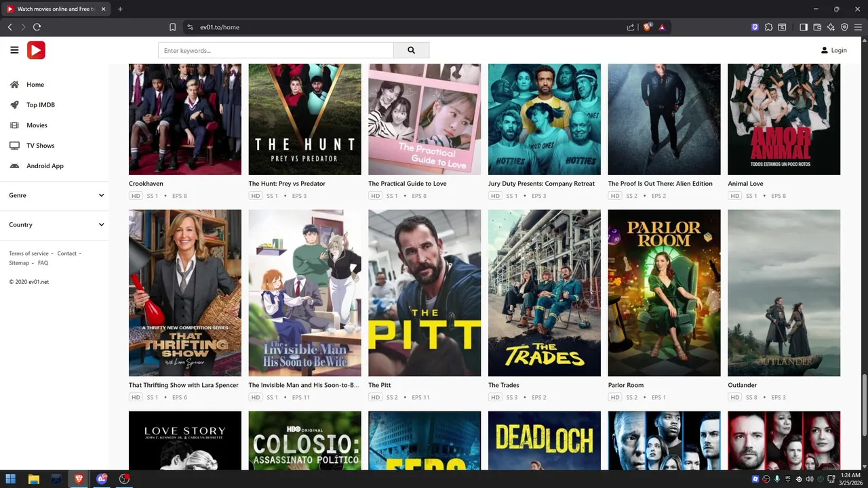This screenshot has height=488, width=868.
Task: Click the TV Shows monitor icon
Action: 14,146
